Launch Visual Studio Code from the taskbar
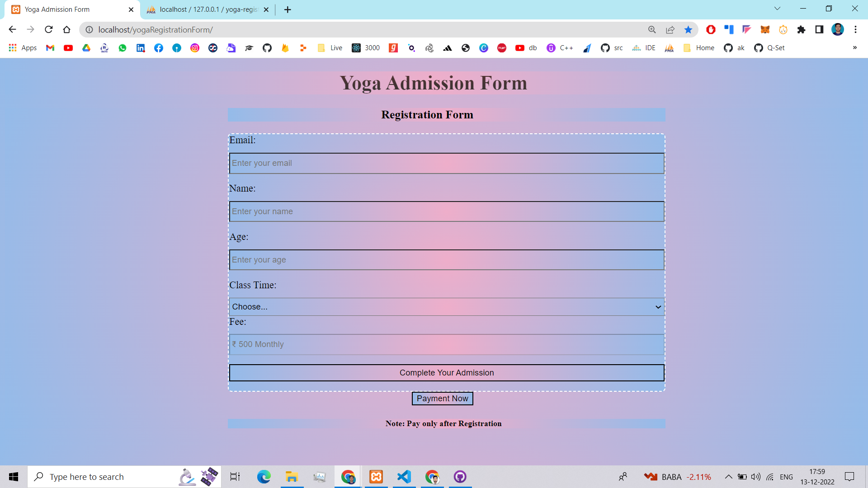The height and width of the screenshot is (488, 868). pos(404,477)
